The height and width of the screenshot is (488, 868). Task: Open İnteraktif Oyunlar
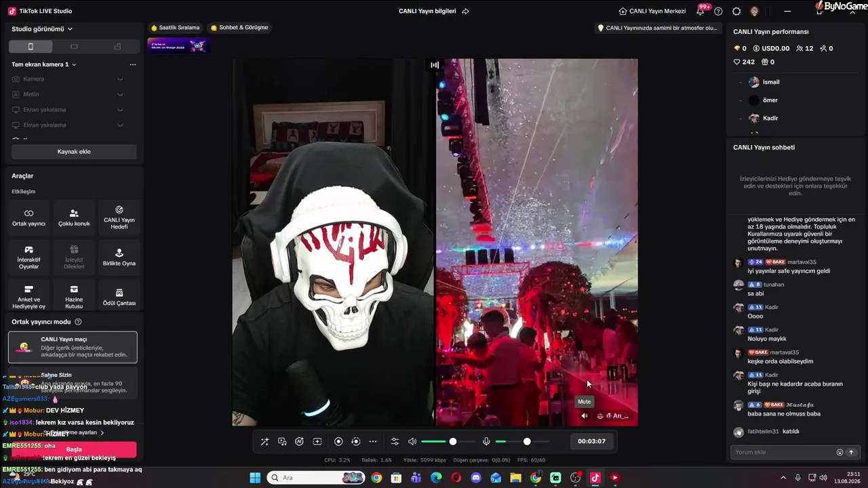28,258
